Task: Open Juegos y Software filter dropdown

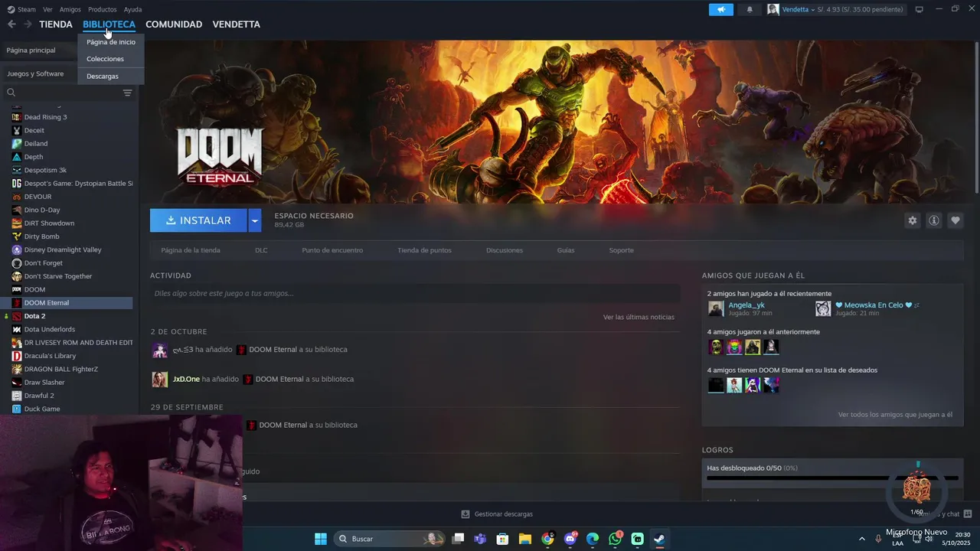Action: click(x=38, y=73)
